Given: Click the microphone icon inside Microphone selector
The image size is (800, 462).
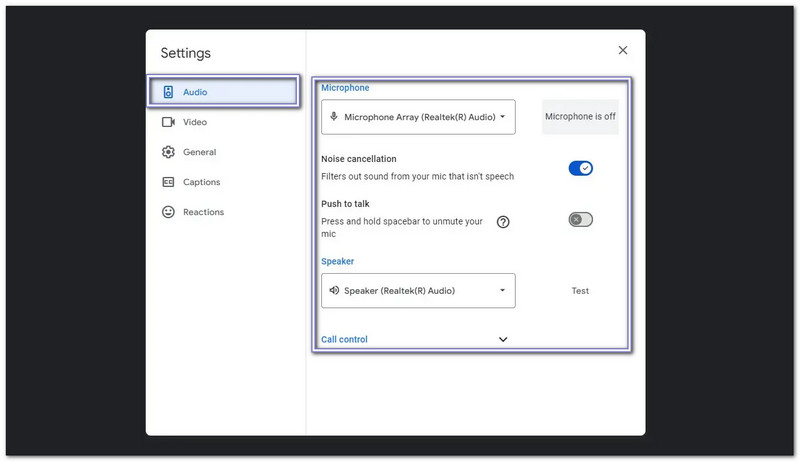Looking at the screenshot, I should point(334,117).
